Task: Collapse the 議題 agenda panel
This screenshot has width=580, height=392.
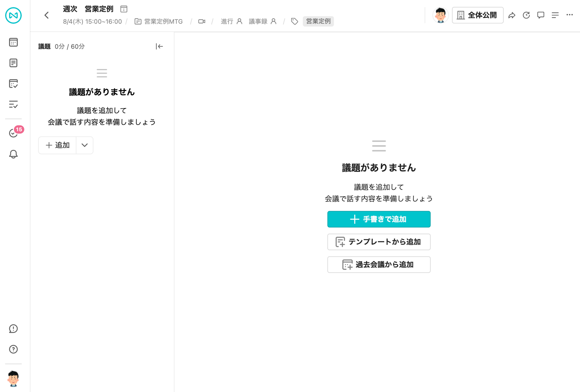Action: tap(159, 46)
